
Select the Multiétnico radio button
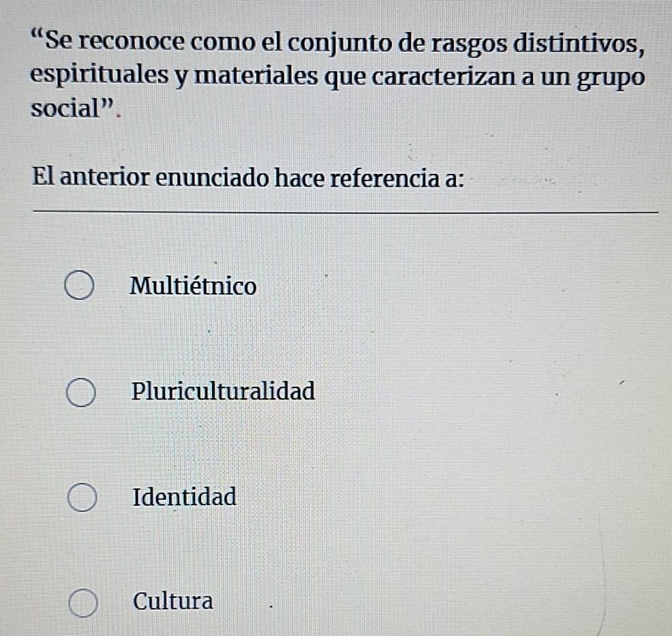(x=81, y=287)
